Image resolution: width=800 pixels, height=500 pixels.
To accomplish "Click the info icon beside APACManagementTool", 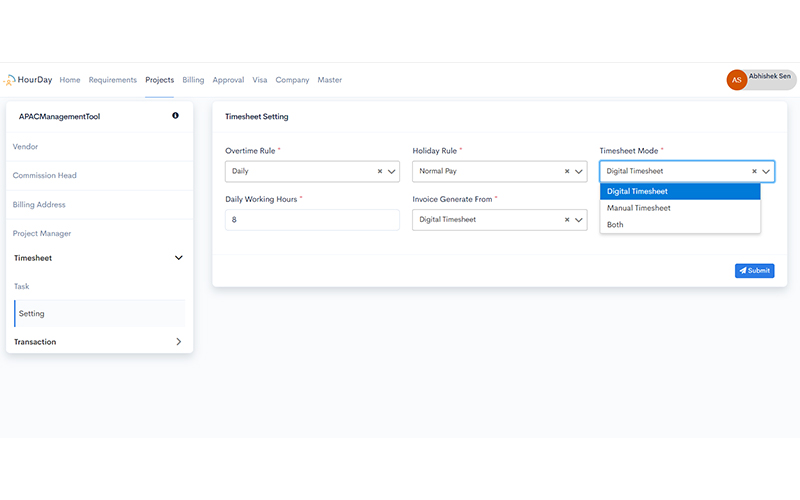I will point(175,116).
